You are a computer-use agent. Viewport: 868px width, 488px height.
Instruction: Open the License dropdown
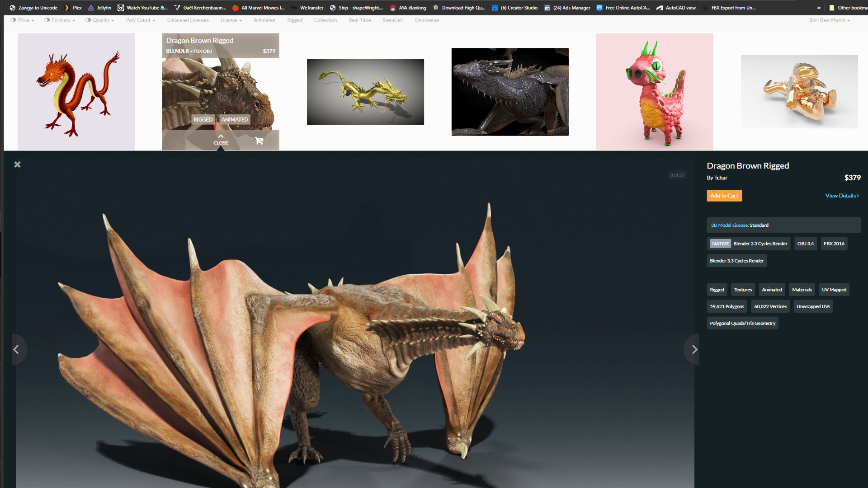pos(231,20)
